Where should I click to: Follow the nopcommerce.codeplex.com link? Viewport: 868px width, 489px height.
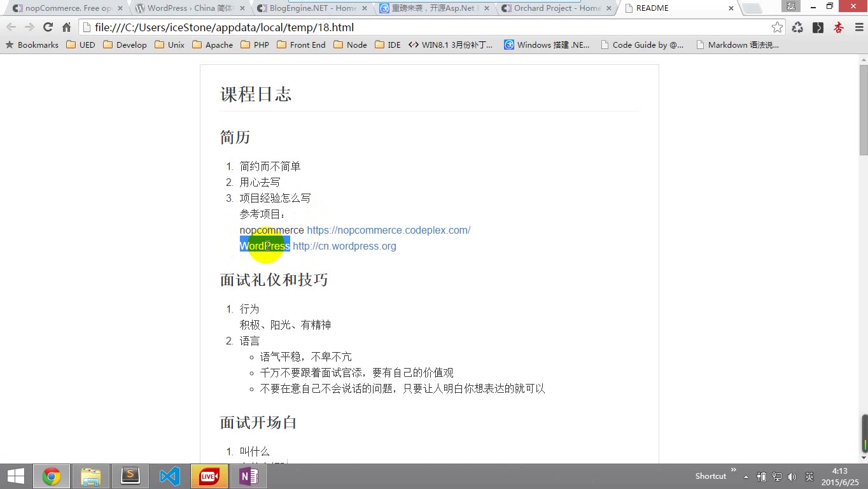[x=389, y=230]
